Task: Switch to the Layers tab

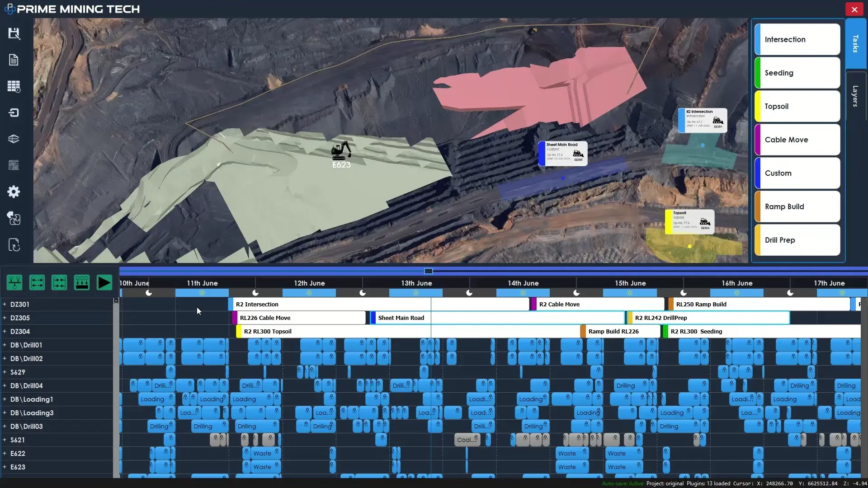Action: [855, 96]
